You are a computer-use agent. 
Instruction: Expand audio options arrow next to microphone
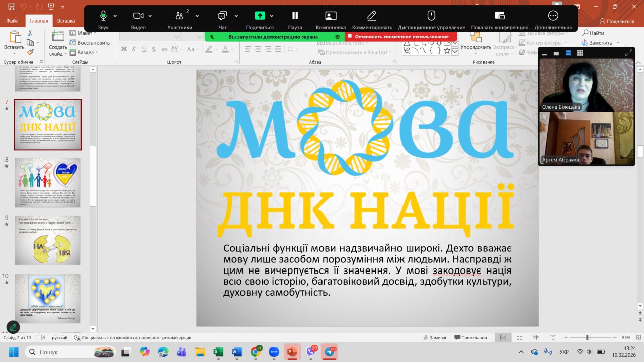pos(115,16)
